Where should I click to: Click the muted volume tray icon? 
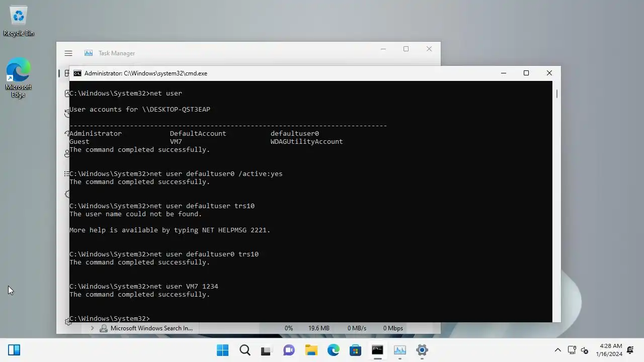click(x=585, y=350)
